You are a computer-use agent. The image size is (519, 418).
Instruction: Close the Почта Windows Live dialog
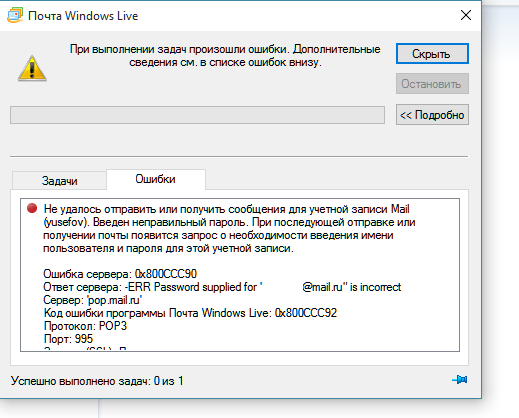pyautogui.click(x=466, y=15)
